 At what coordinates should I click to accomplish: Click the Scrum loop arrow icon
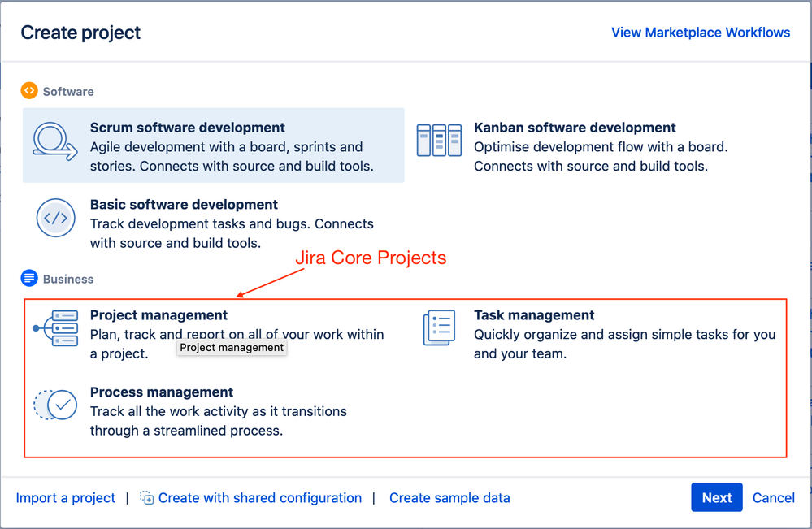coord(55,141)
